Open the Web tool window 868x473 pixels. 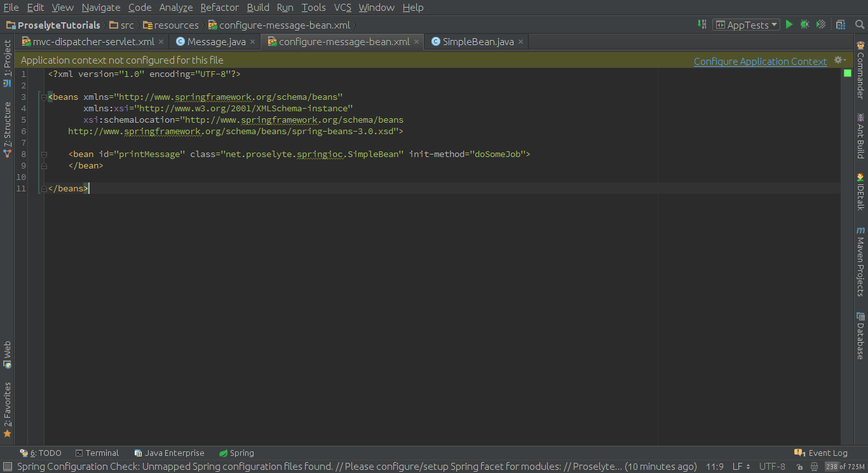coord(7,355)
